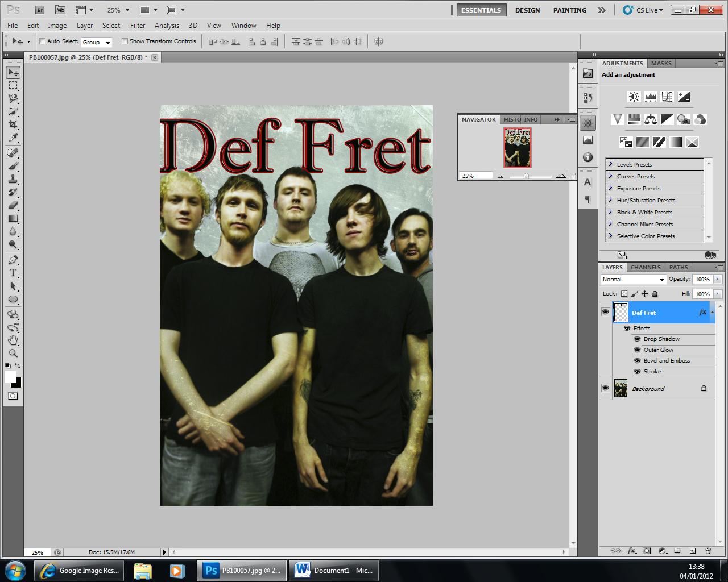The width and height of the screenshot is (728, 582).
Task: Select the Ellipse shape tool
Action: coord(13,299)
